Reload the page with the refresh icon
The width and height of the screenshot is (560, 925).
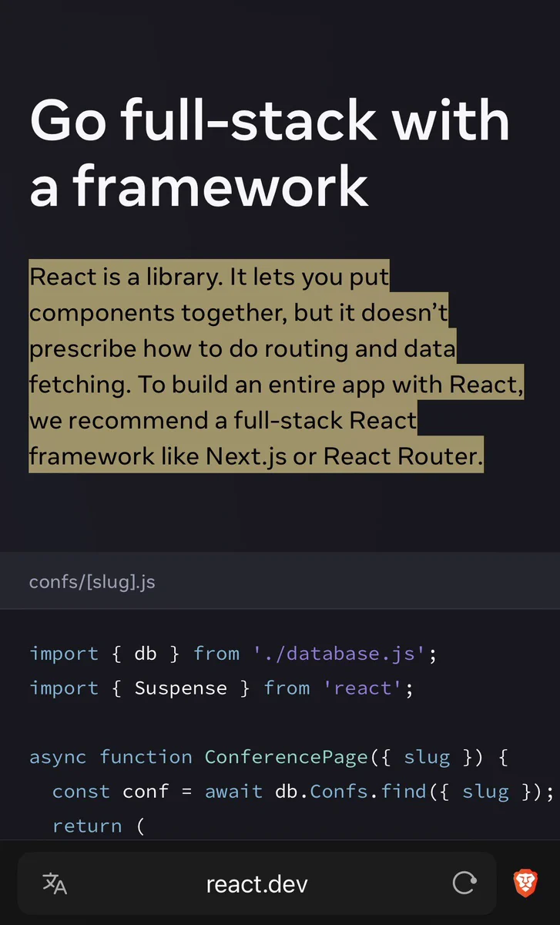point(464,883)
